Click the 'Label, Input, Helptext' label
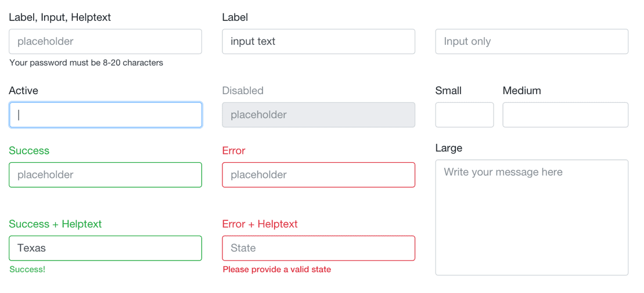 coord(60,17)
